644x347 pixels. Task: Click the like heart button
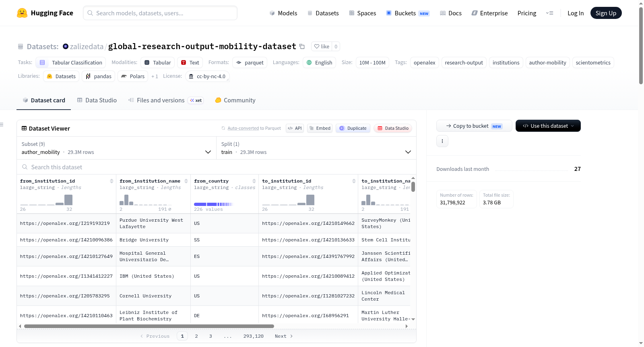pyautogui.click(x=322, y=46)
